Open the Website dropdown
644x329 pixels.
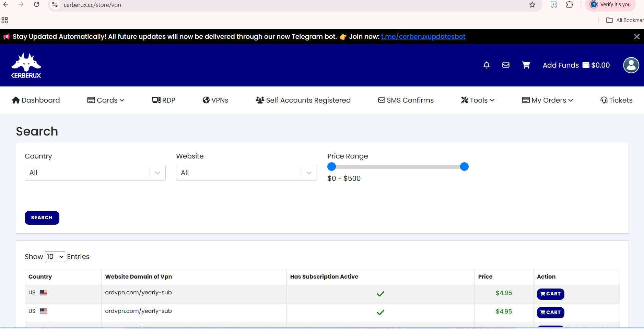246,173
